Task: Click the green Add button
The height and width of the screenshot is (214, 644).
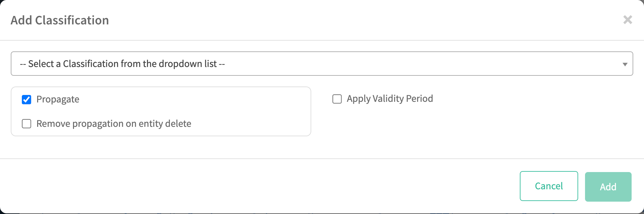Action: pos(608,187)
